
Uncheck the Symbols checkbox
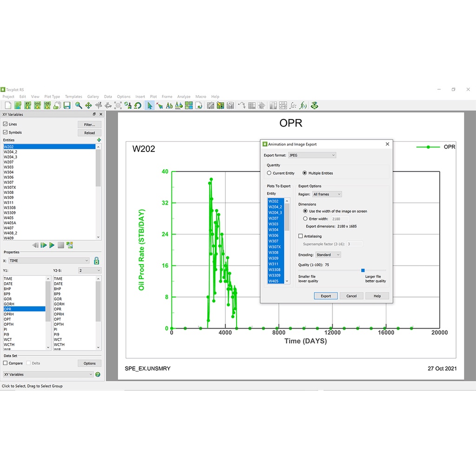coord(5,132)
